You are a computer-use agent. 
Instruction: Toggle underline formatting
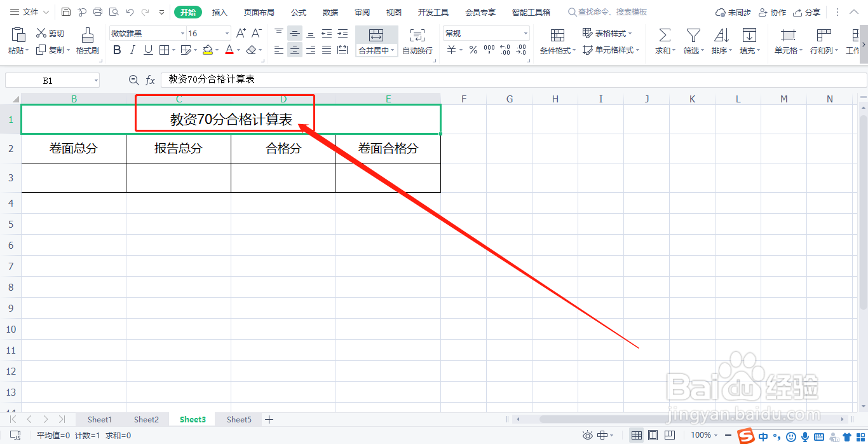[x=149, y=50]
